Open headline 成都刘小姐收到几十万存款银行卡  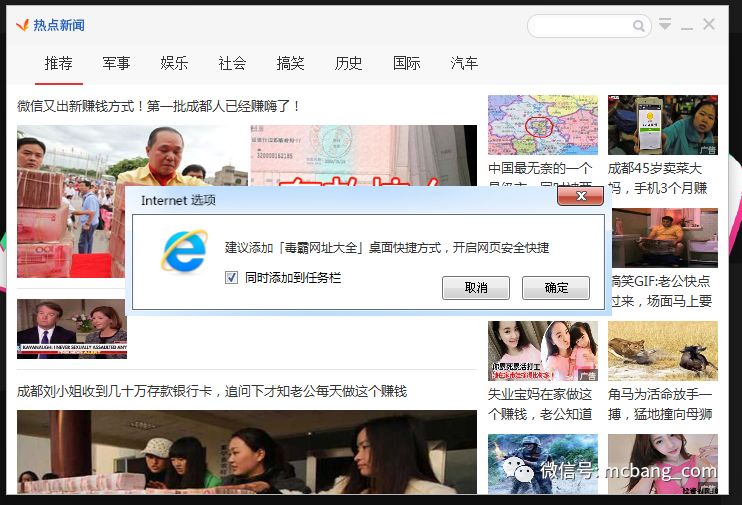pyautogui.click(x=212, y=391)
